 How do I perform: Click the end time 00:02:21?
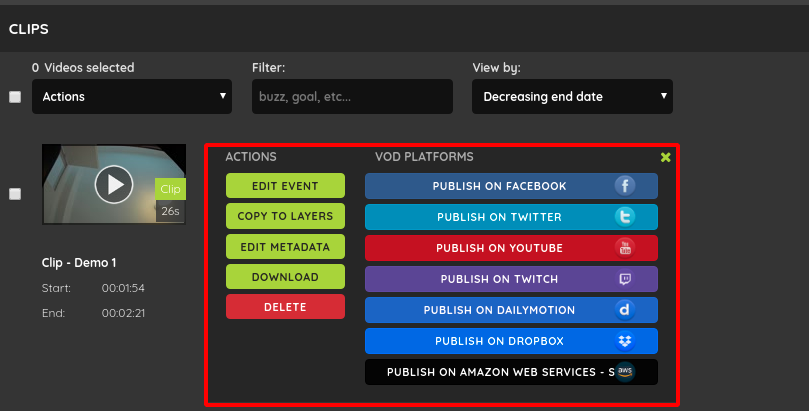coord(123,313)
